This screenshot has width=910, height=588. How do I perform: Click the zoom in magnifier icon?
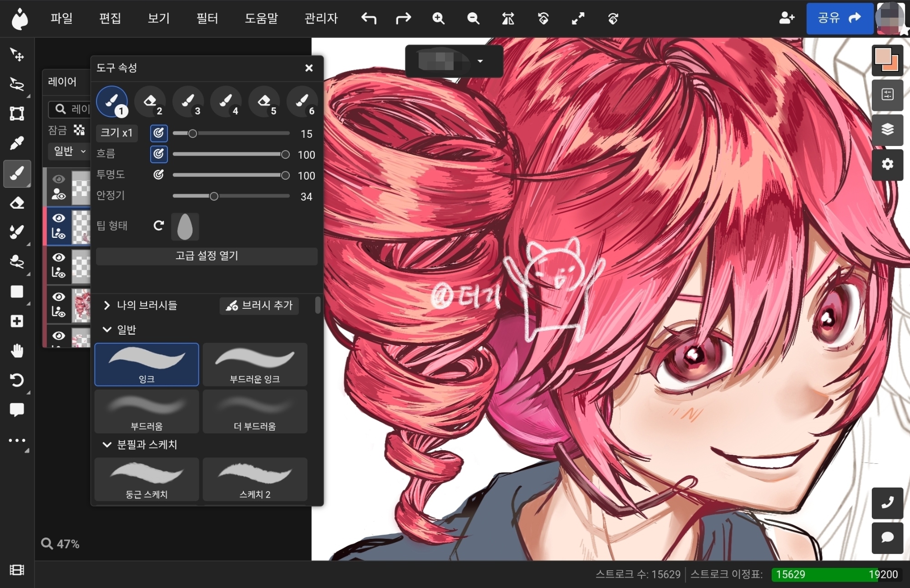pos(438,19)
